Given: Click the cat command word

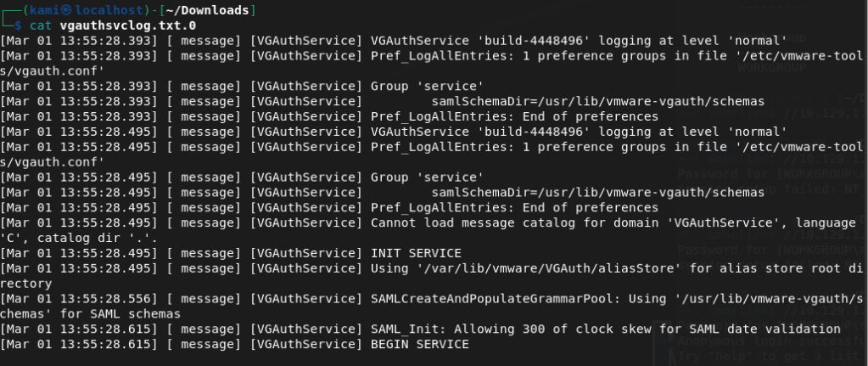Looking at the screenshot, I should (46, 25).
